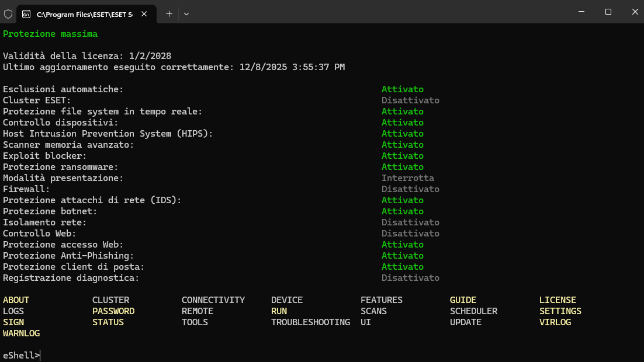The height and width of the screenshot is (362, 644).
Task: Click the Interrotta status for Modalità presentazione
Action: (407, 178)
